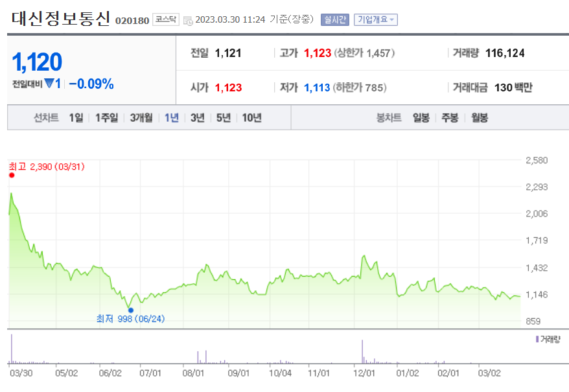This screenshot has height=392, width=569.
Task: Click the 03/02 x-axis date label
Action: (489, 373)
